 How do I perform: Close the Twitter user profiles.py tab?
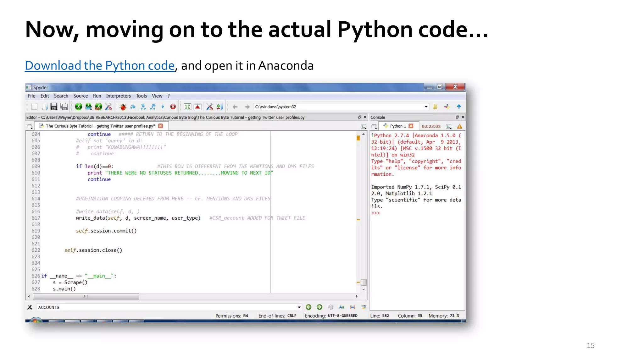(x=161, y=126)
